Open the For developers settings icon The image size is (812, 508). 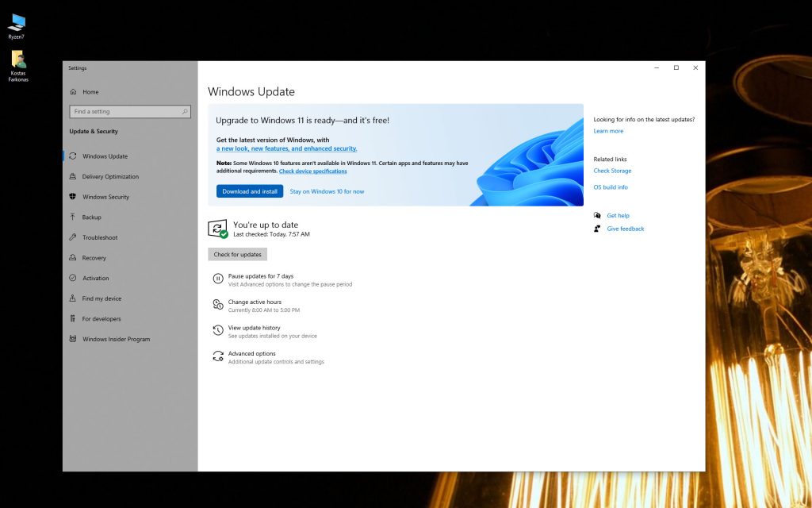72,318
